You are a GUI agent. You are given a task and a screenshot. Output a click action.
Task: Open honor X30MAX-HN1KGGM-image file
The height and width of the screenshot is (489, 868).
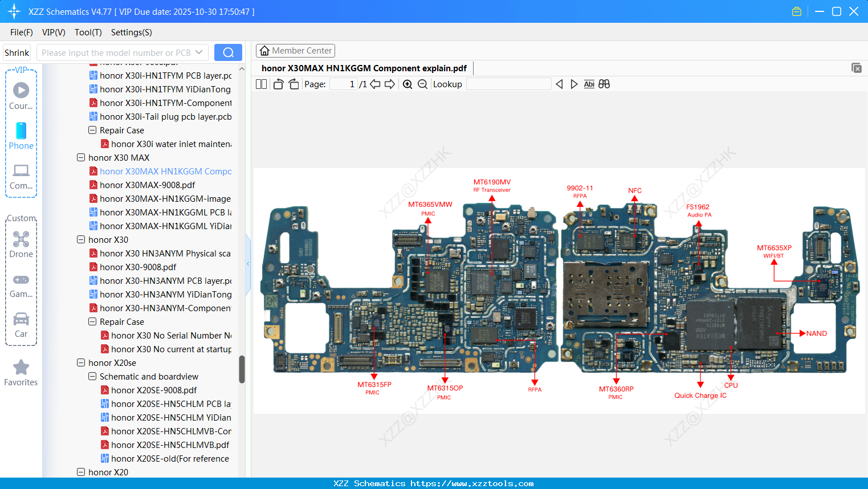coord(165,198)
